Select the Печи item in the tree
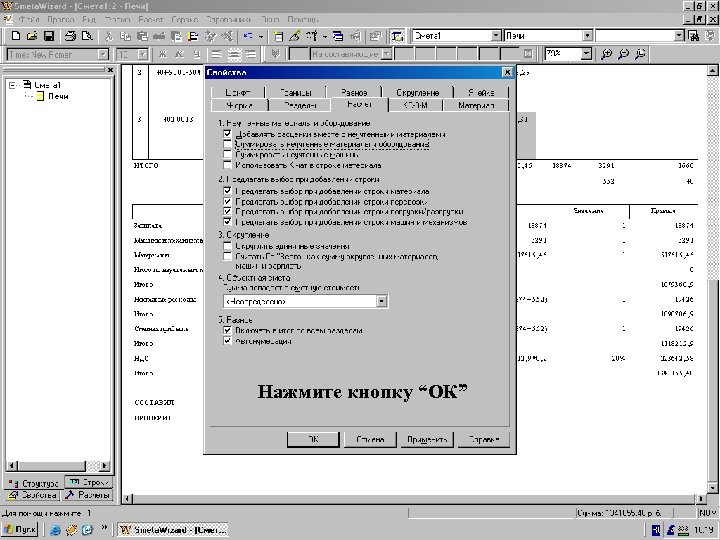The width and height of the screenshot is (720, 540). coord(58,96)
